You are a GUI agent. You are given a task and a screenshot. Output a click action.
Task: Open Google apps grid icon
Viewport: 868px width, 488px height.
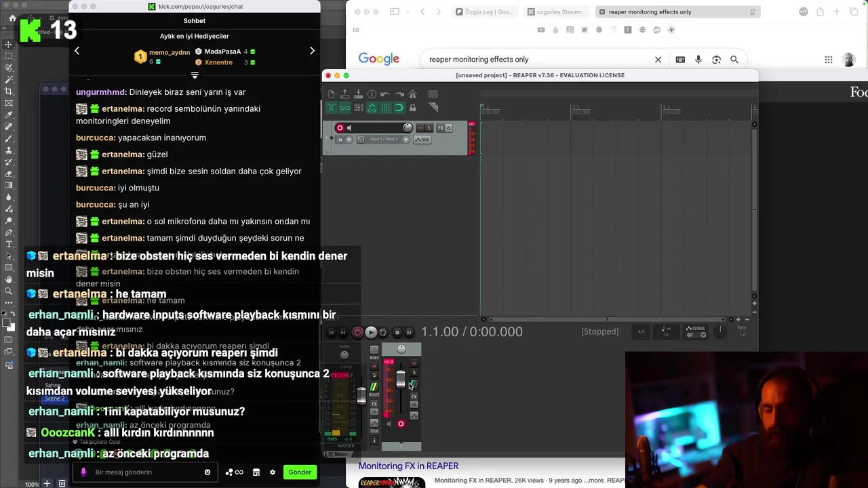coord(829,60)
